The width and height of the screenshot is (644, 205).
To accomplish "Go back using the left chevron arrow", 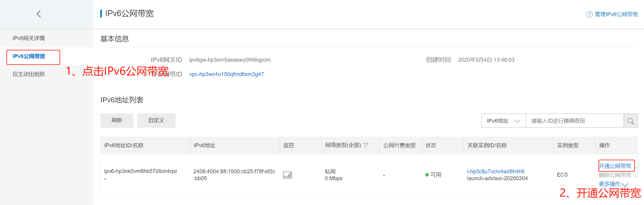I will [x=39, y=14].
